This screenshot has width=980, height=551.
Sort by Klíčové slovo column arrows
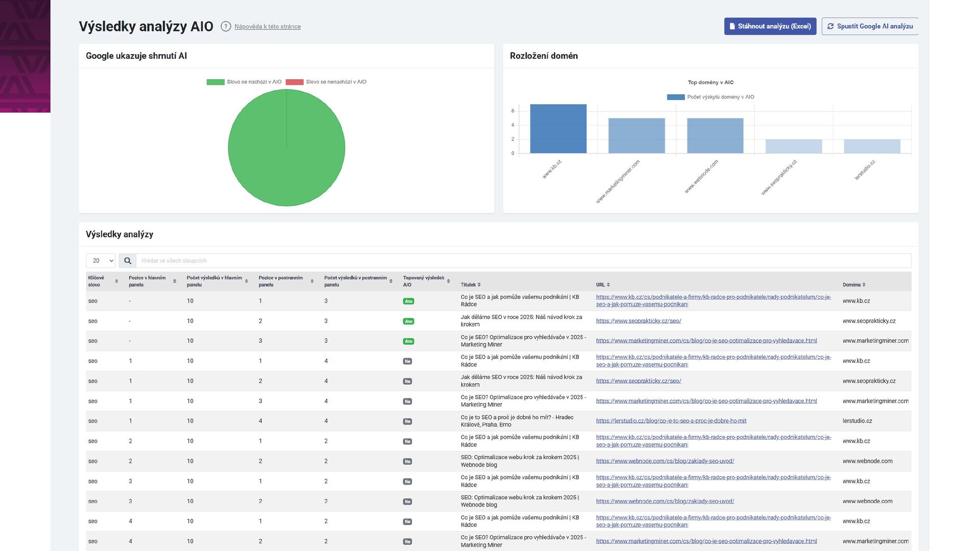pos(116,281)
